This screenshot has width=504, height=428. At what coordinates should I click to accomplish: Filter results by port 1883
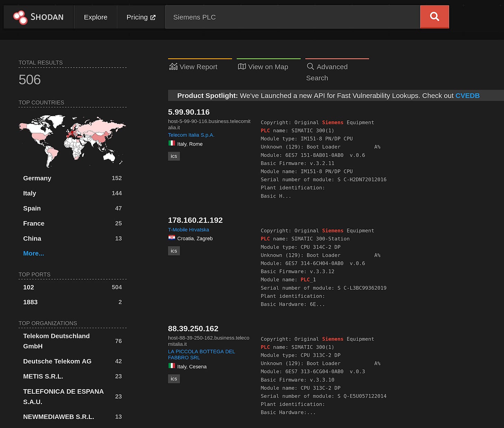72,302
